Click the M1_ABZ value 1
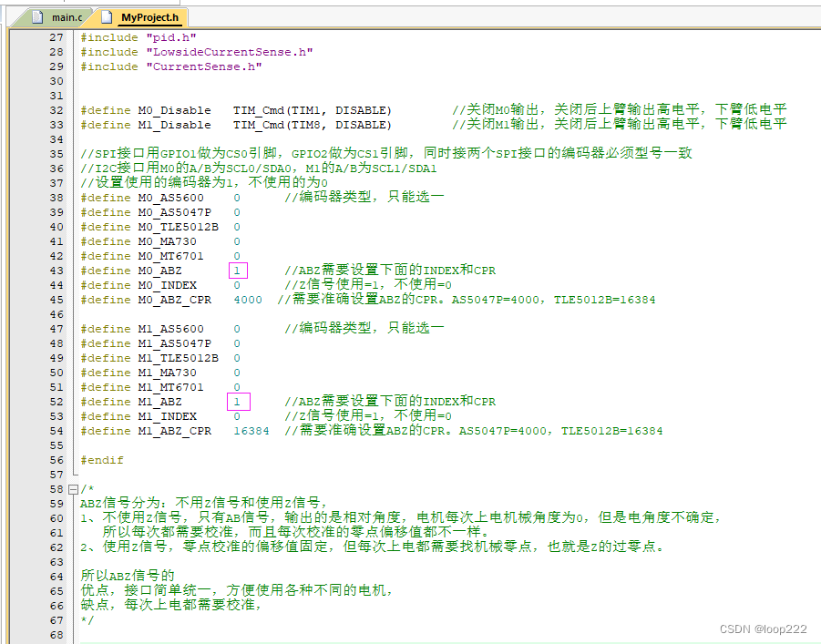Viewport: 821px width, 644px height. click(237, 402)
